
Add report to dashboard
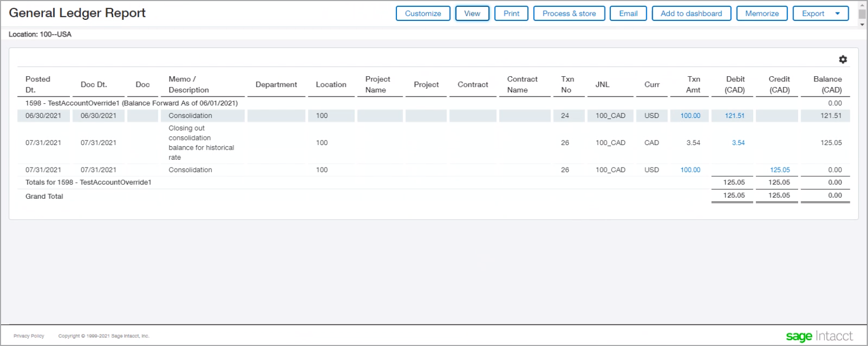(x=691, y=14)
